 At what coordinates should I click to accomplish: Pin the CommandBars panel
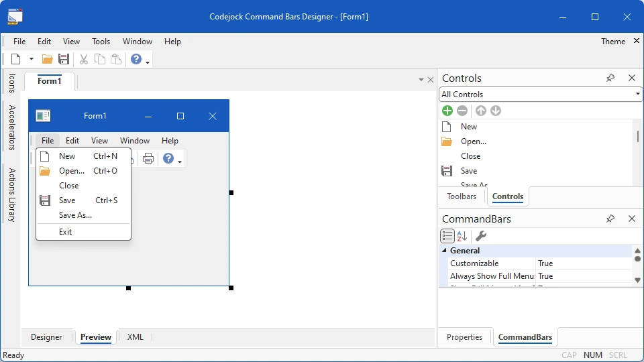(610, 219)
